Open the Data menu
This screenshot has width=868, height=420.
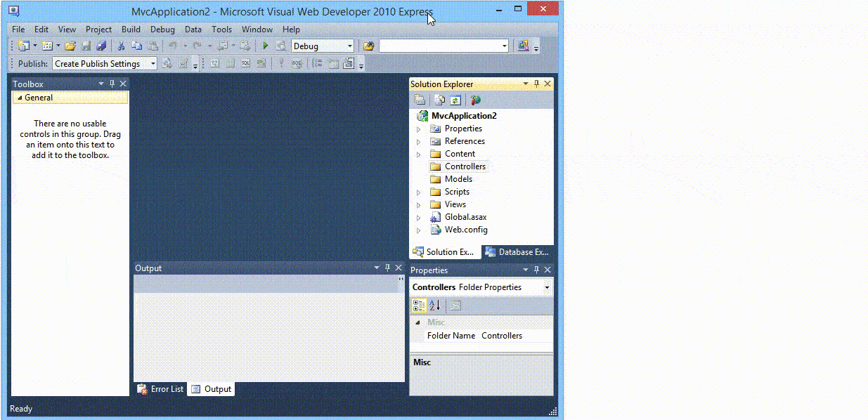(x=193, y=29)
